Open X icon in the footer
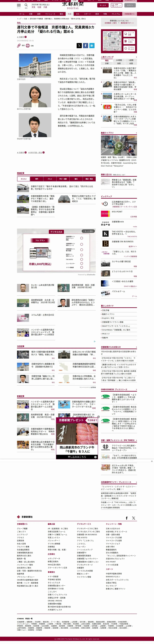Viewport: 154px width, 644px height. tap(133, 518)
